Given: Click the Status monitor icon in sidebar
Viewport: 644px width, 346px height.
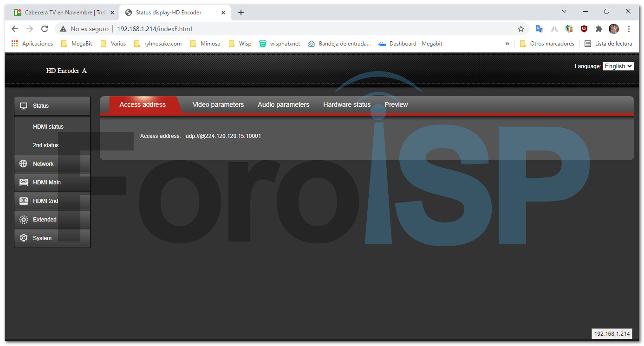Looking at the screenshot, I should point(24,106).
